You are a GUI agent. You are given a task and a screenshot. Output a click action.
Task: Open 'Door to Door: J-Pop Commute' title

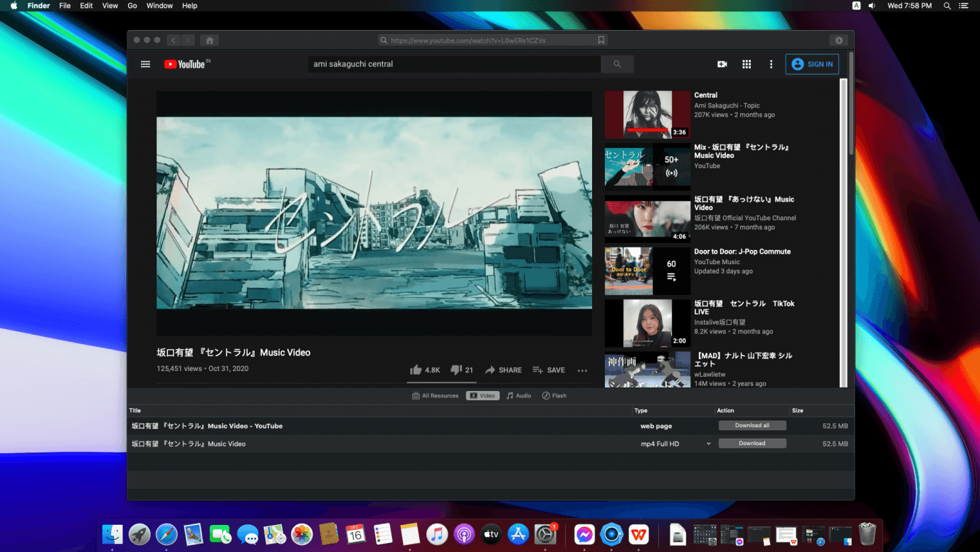[742, 251]
